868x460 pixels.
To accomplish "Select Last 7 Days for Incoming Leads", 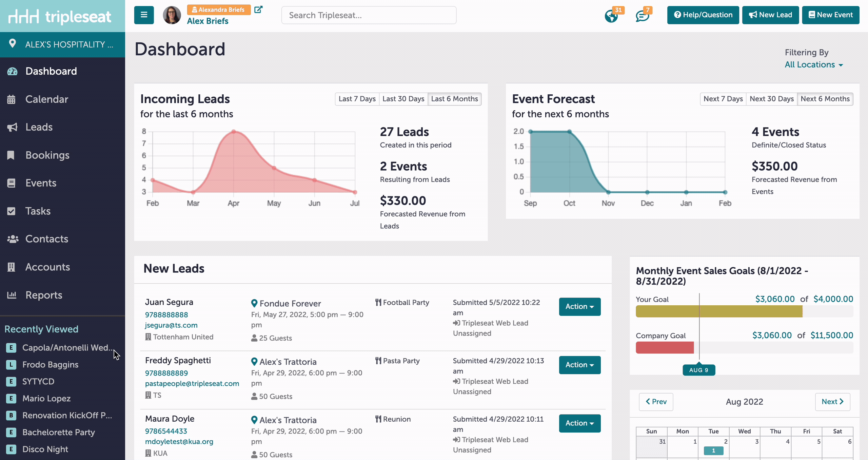I will point(357,99).
